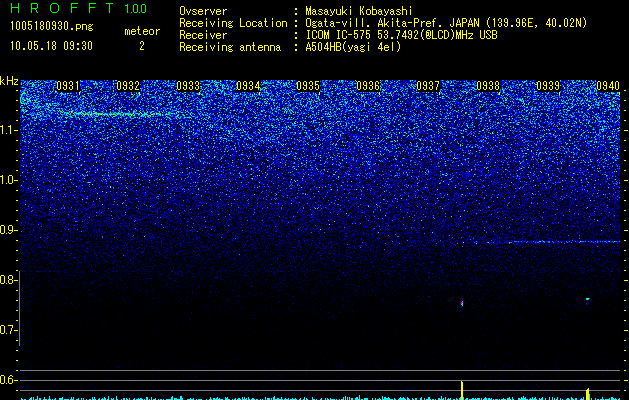Click the 0932 time marker
Viewport: 629px width, 400px height.
pyautogui.click(x=128, y=86)
